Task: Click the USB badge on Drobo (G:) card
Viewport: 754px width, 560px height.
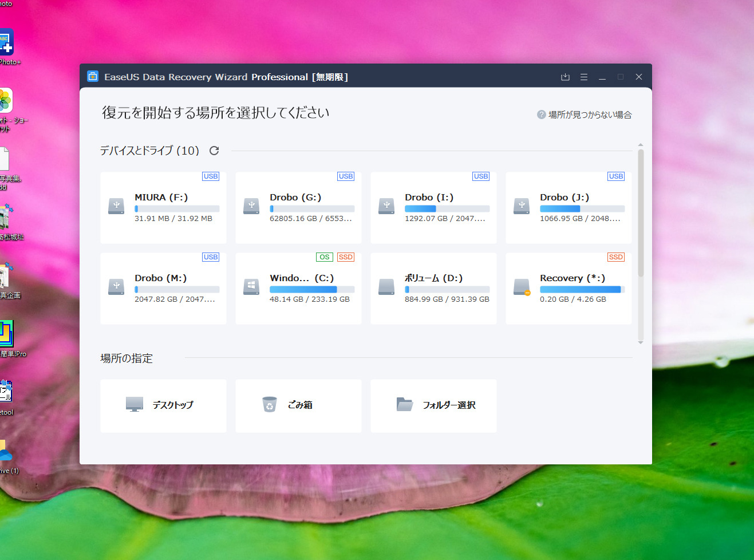Action: (x=346, y=176)
